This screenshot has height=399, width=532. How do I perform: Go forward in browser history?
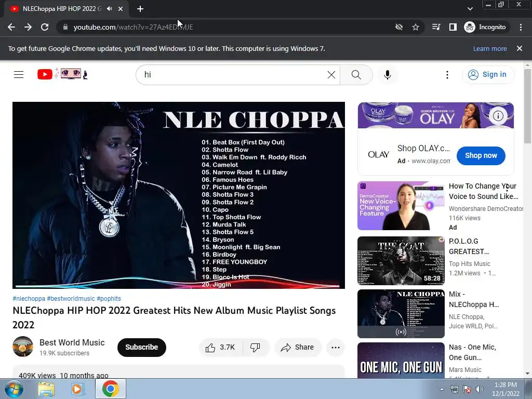pyautogui.click(x=28, y=27)
